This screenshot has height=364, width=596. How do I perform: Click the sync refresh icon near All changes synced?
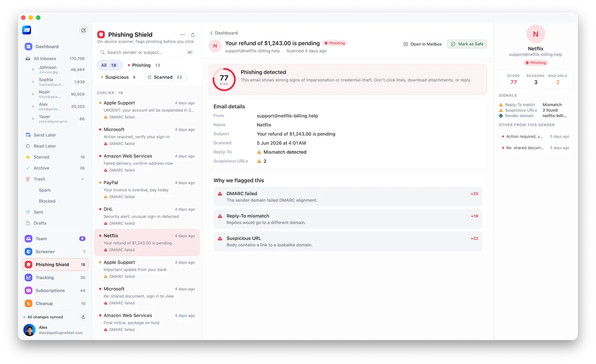coord(83,317)
